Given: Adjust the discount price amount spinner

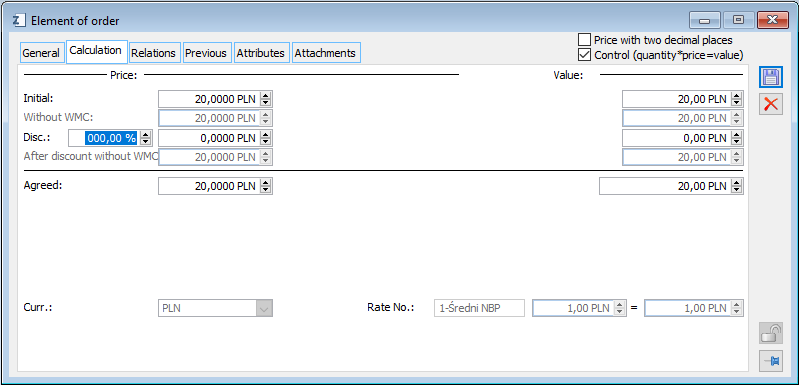Looking at the screenshot, I should click(x=265, y=138).
